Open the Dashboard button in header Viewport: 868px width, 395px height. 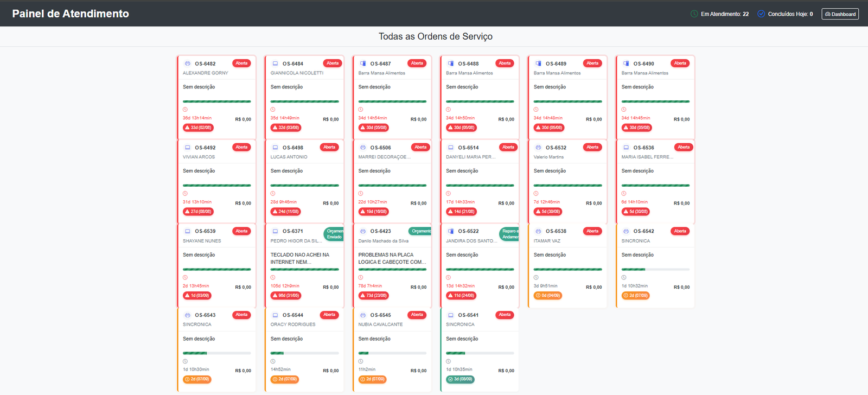click(x=840, y=14)
